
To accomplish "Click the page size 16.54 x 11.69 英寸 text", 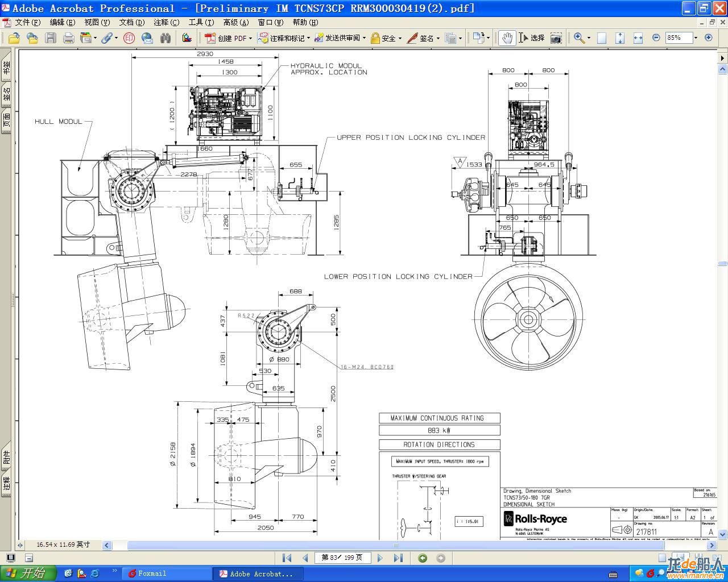I will point(63,544).
